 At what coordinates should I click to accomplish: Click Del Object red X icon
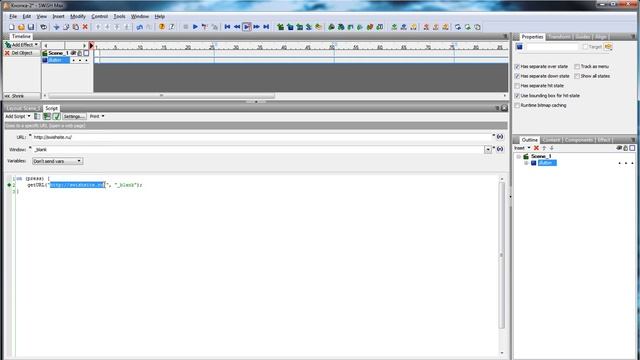(7, 53)
